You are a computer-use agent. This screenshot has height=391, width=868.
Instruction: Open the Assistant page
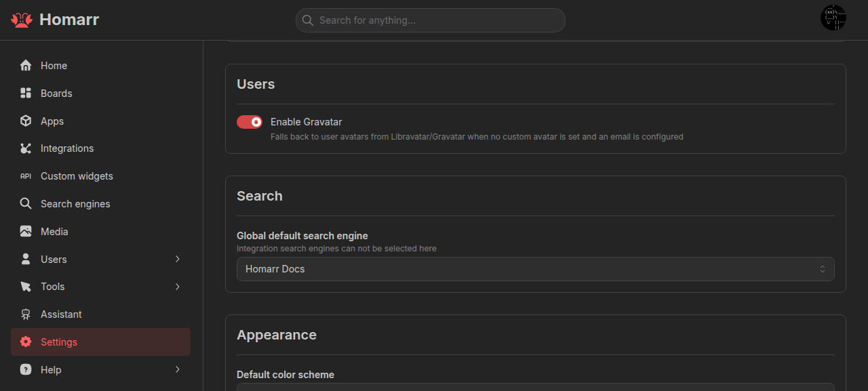point(100,314)
